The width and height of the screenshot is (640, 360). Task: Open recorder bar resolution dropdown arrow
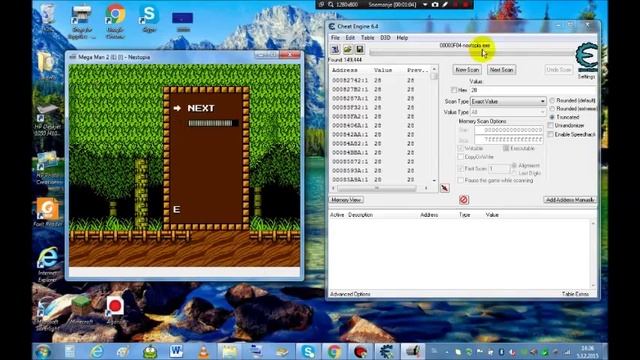(425, 4)
